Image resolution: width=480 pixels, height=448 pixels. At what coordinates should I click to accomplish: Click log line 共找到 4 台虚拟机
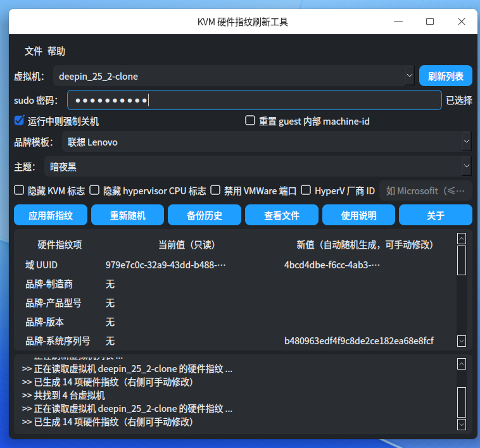63,395
